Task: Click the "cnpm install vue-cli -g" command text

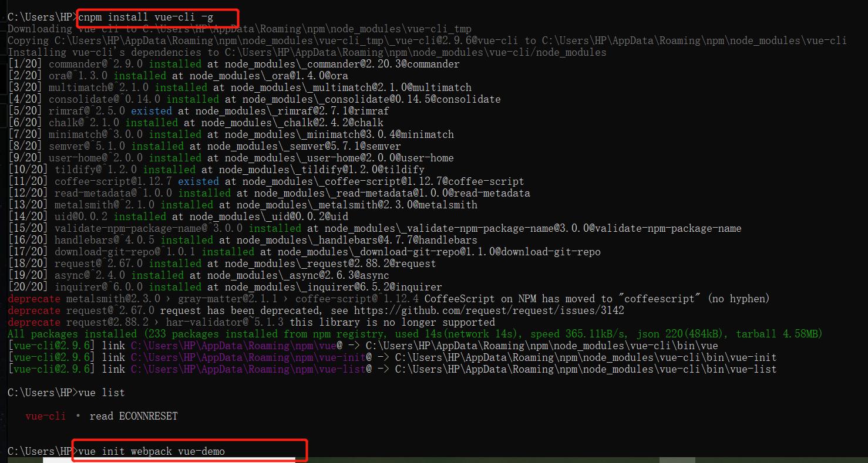Action: (146, 17)
